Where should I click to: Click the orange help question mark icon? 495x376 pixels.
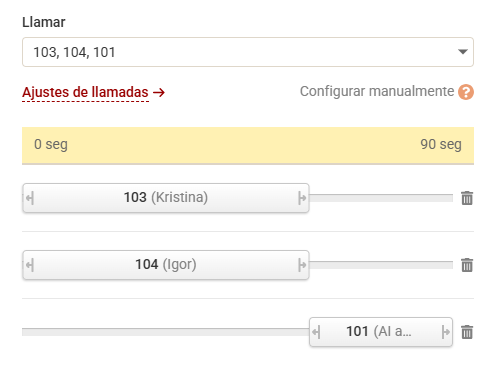tap(466, 92)
